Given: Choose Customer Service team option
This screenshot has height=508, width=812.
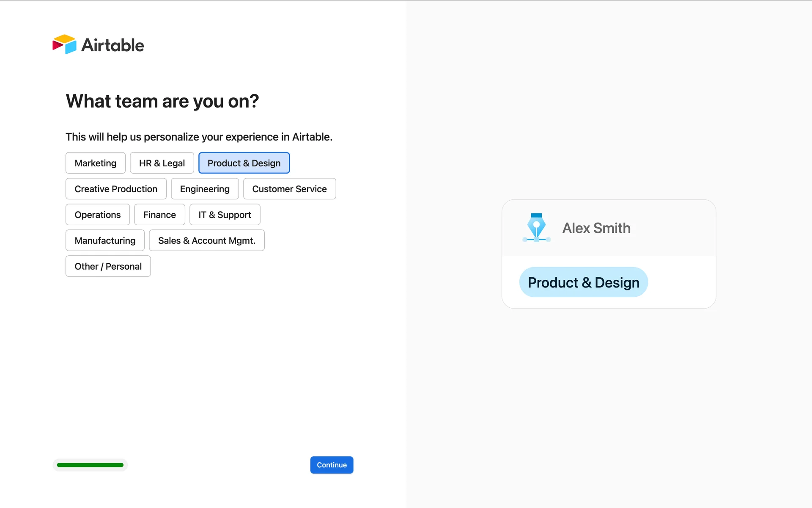Looking at the screenshot, I should 289,189.
